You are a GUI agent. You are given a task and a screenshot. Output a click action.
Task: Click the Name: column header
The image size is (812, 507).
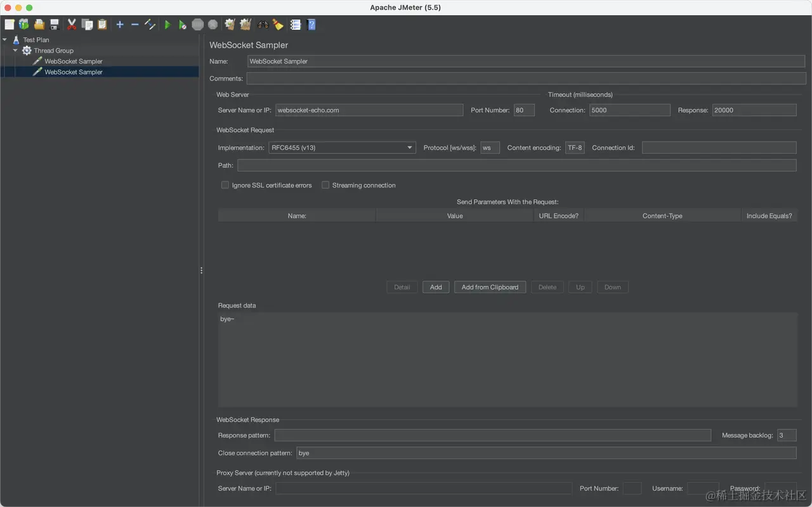click(x=297, y=216)
